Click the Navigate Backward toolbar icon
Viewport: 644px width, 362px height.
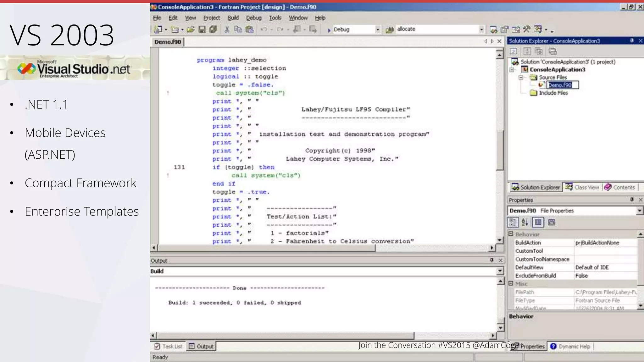[297, 29]
